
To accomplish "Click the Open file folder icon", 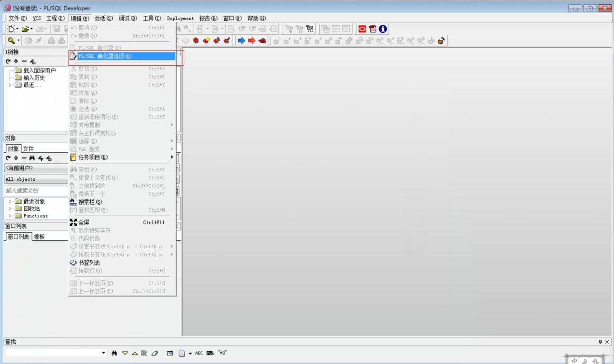I will [x=25, y=29].
